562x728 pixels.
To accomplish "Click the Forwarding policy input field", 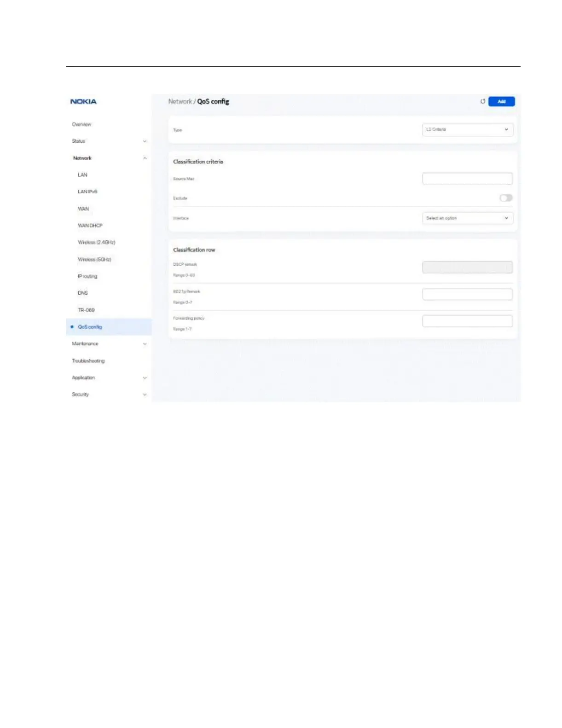I will click(x=467, y=321).
